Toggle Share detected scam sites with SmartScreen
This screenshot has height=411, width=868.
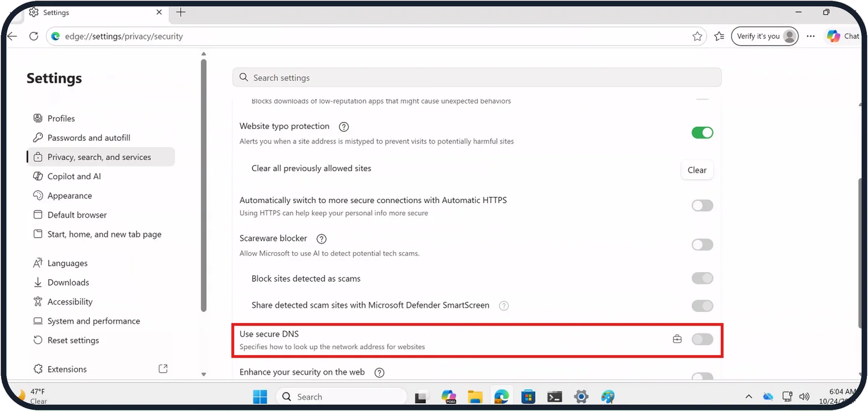(702, 305)
